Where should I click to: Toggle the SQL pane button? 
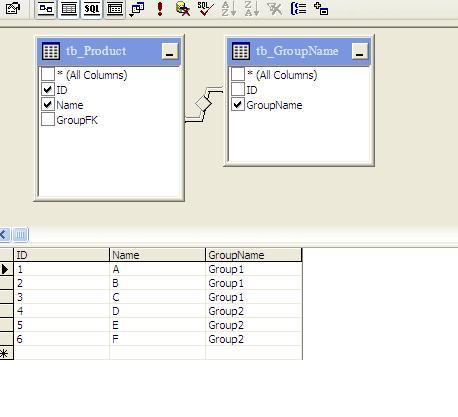click(x=92, y=9)
